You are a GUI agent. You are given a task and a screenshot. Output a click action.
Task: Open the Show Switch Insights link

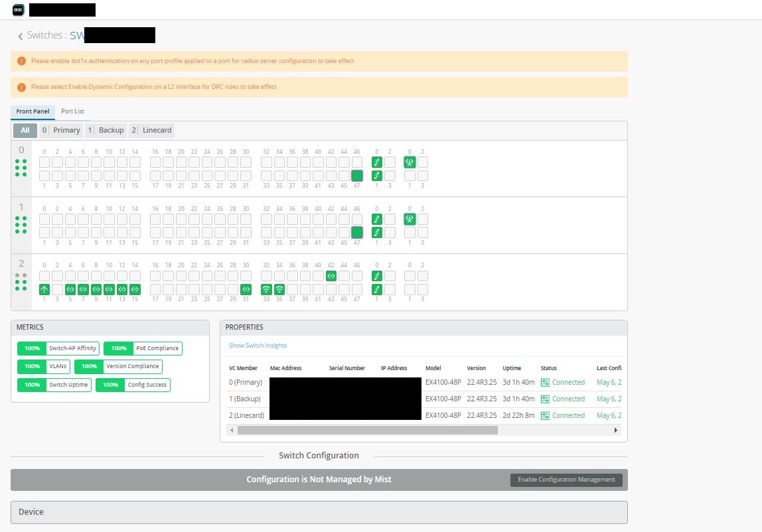[x=258, y=346]
